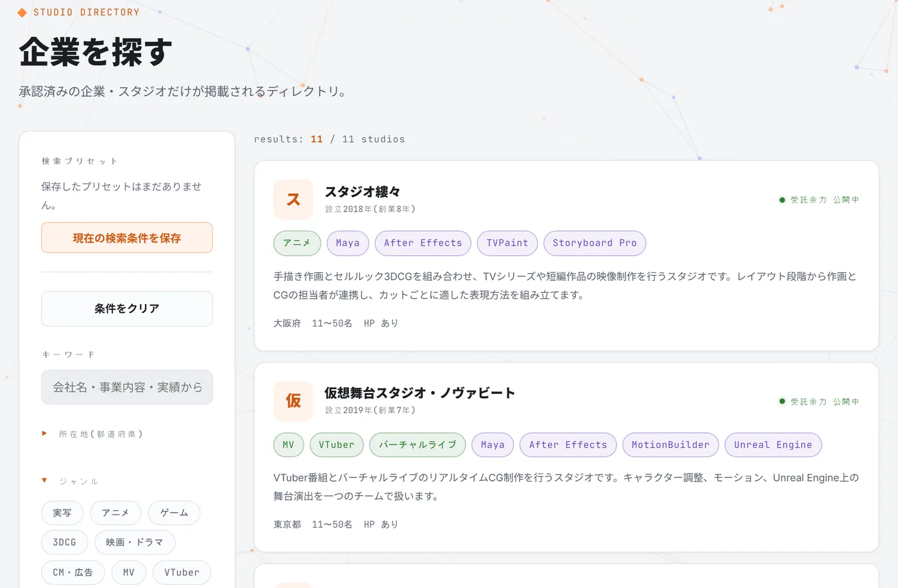Click the MV tag on ノヴァビート card
The width and height of the screenshot is (898, 588).
pos(289,445)
